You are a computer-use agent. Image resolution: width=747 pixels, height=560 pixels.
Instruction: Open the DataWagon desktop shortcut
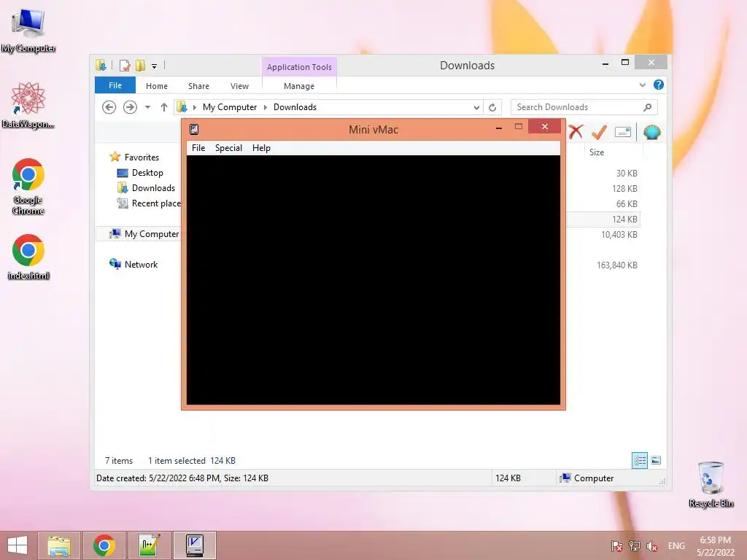[28, 105]
